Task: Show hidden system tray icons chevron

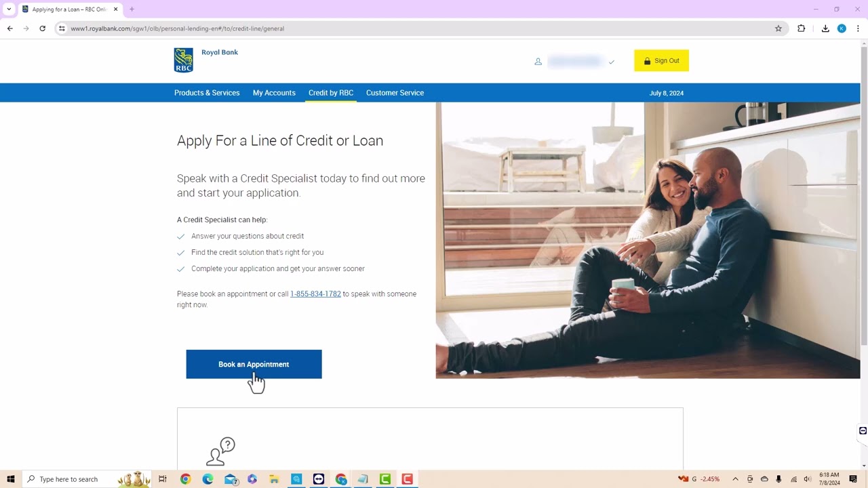Action: coord(735,479)
